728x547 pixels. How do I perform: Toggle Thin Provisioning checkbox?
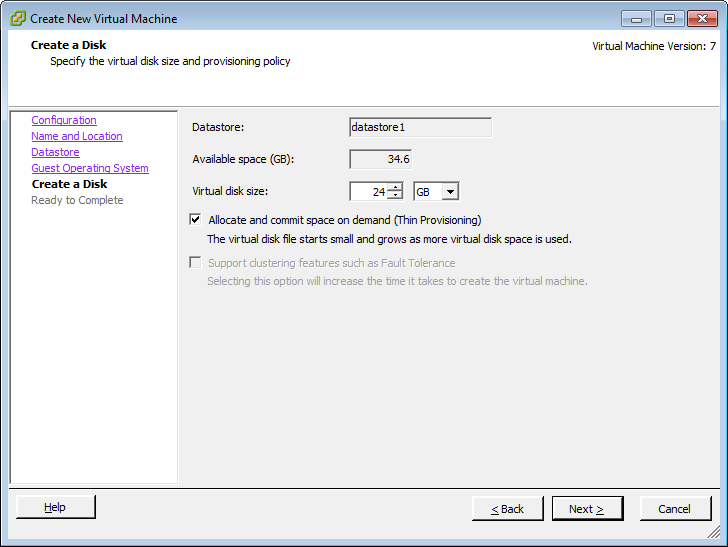point(195,220)
